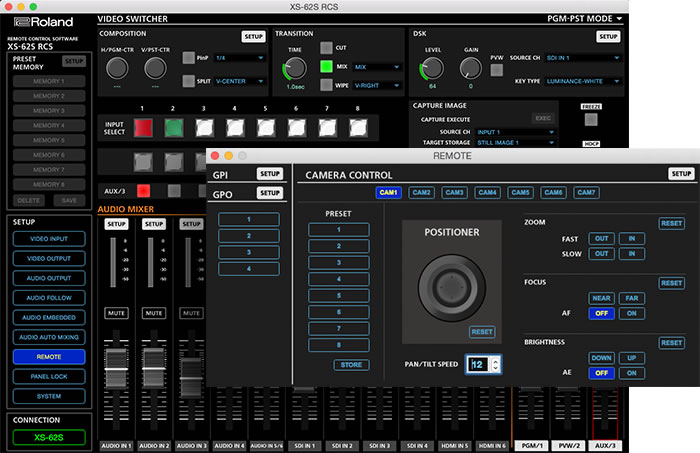Select the CAM4 camera tab
Image resolution: width=700 pixels, height=453 pixels.
point(488,192)
